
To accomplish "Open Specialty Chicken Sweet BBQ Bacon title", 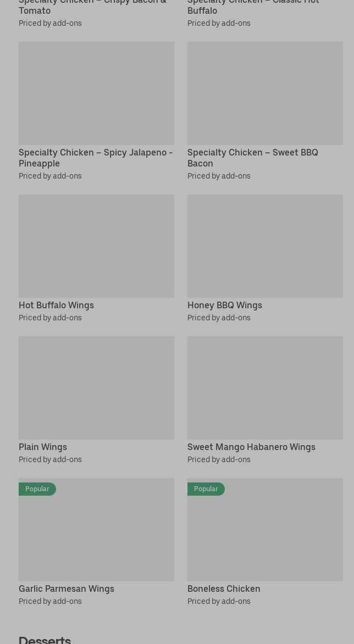I will click(252, 158).
